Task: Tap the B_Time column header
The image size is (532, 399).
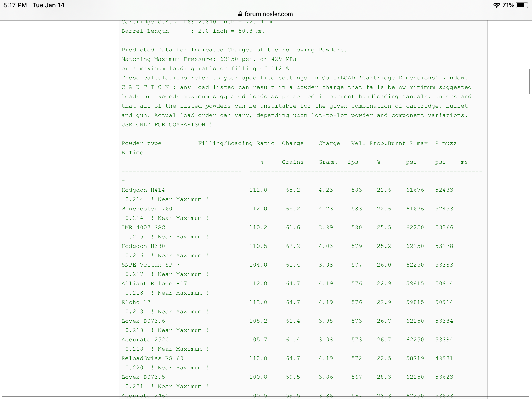Action: [x=132, y=153]
